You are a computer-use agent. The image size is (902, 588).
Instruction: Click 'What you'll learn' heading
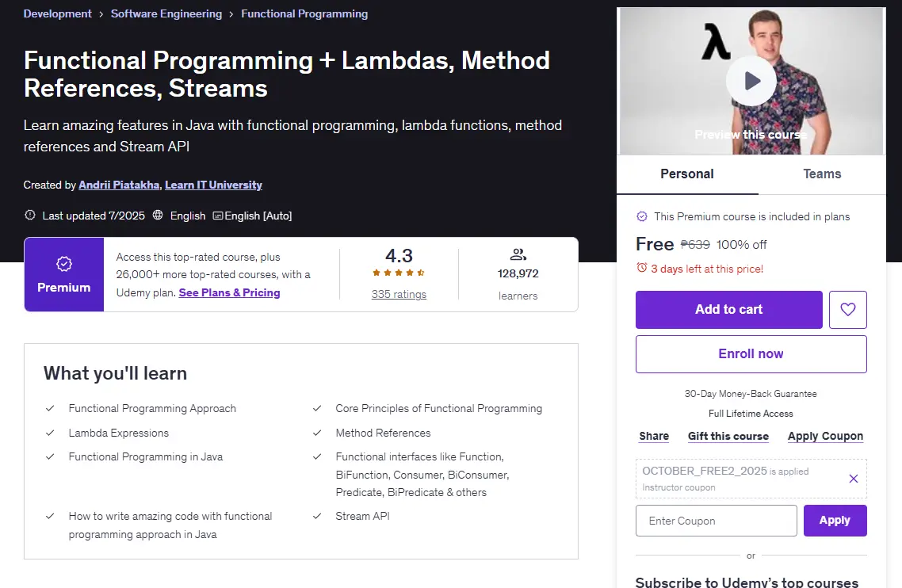tap(115, 373)
